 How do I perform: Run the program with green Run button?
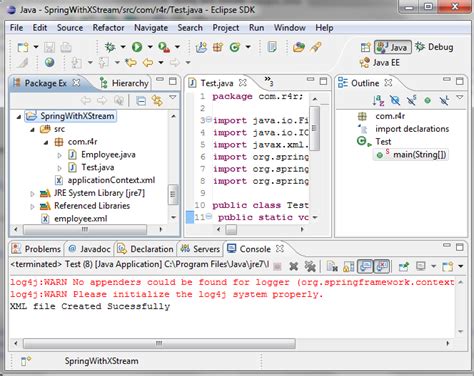point(137,47)
